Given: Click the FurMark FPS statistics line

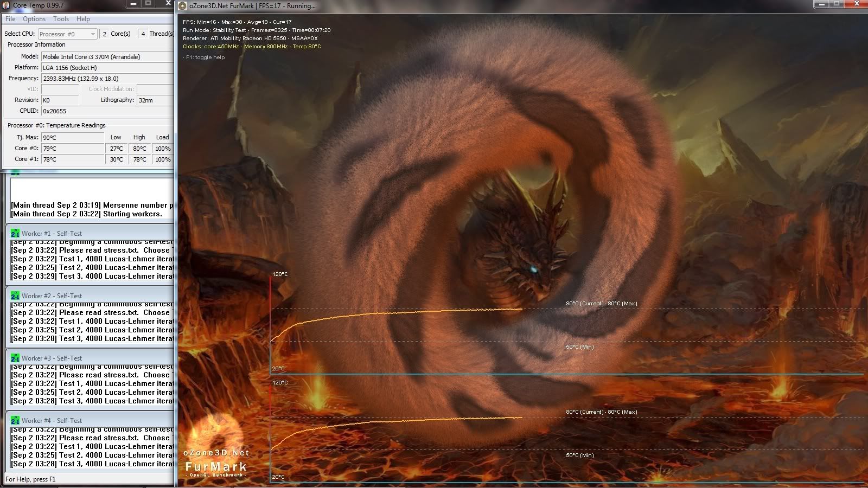Looking at the screenshot, I should click(237, 22).
